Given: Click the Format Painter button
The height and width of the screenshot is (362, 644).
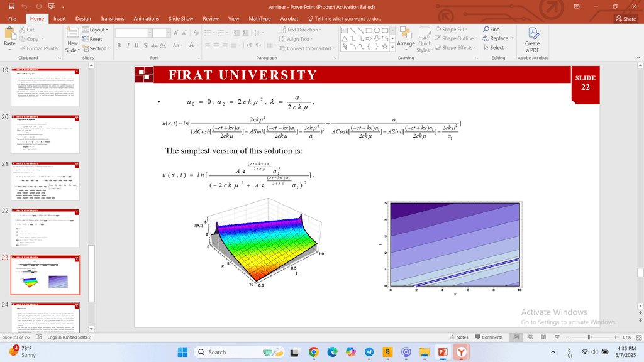Looking at the screenshot, I should [x=40, y=48].
